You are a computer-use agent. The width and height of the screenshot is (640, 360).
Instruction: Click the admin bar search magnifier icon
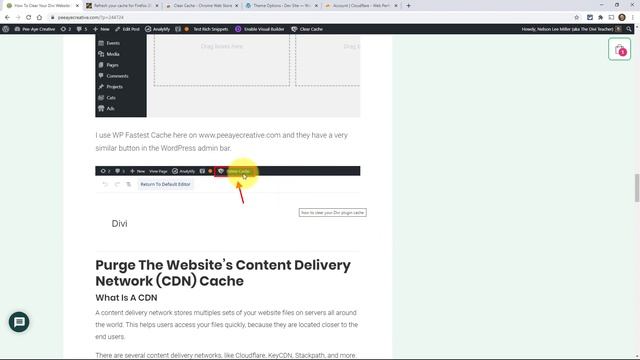click(x=629, y=29)
